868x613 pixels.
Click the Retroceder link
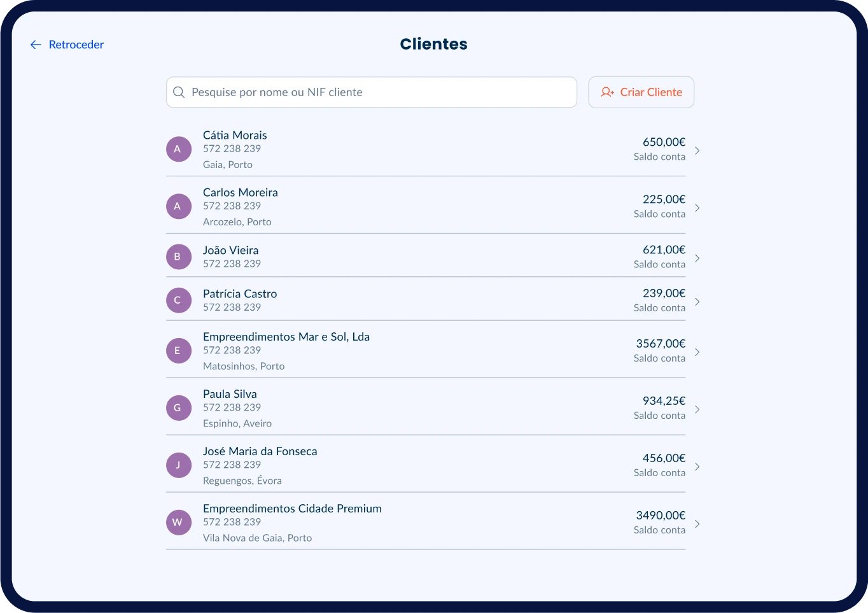[76, 45]
